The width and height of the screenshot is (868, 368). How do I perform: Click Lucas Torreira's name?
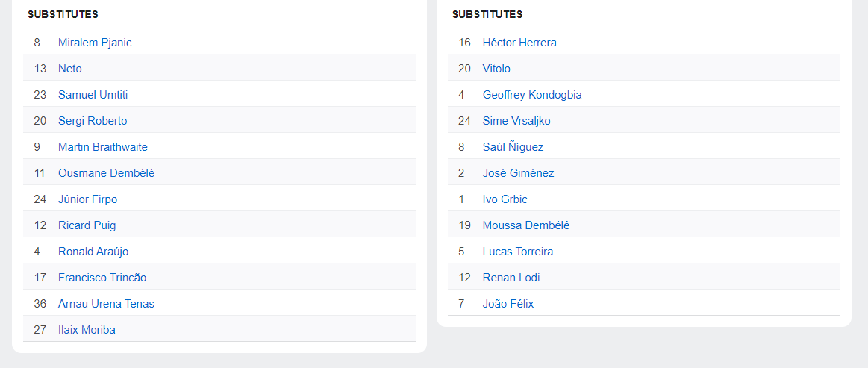(x=518, y=252)
